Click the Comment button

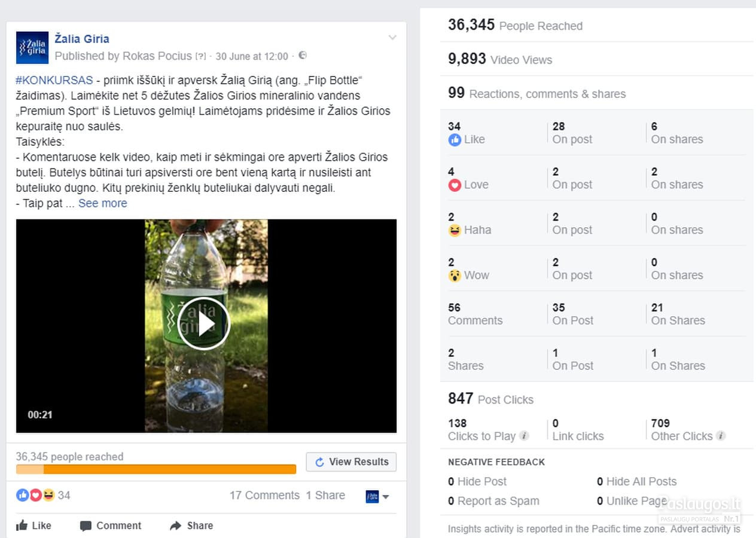point(111,525)
